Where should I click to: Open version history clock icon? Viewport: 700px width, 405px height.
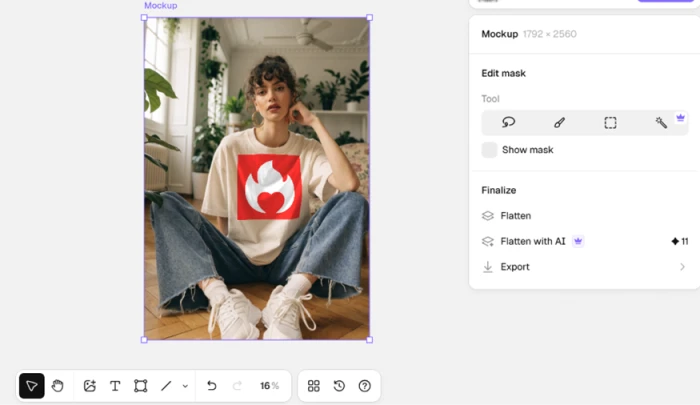339,386
